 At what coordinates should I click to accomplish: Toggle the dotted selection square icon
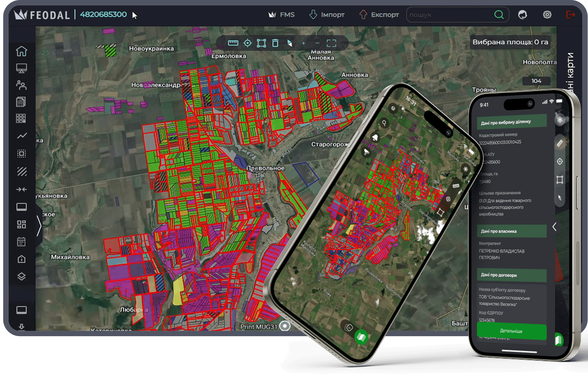[22, 154]
